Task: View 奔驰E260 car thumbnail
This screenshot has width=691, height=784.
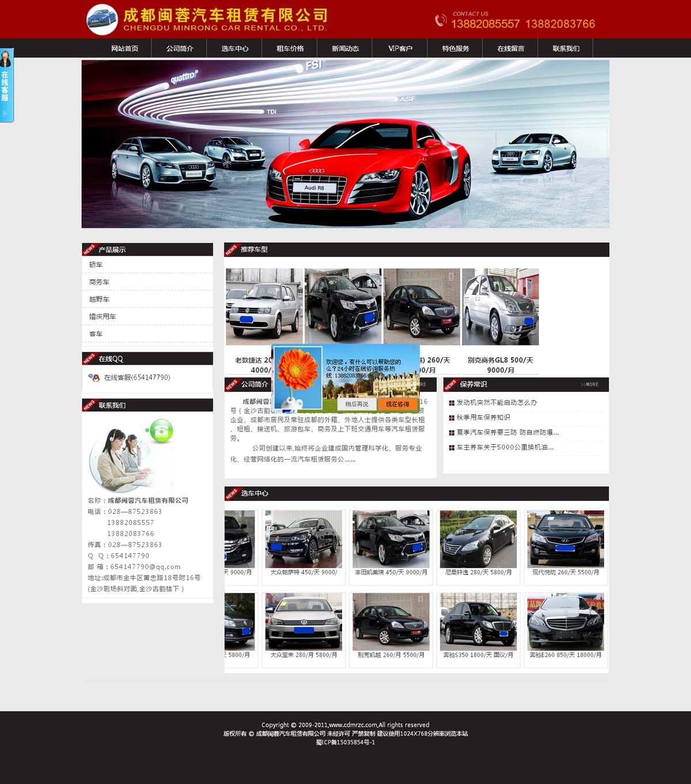Action: (565, 622)
